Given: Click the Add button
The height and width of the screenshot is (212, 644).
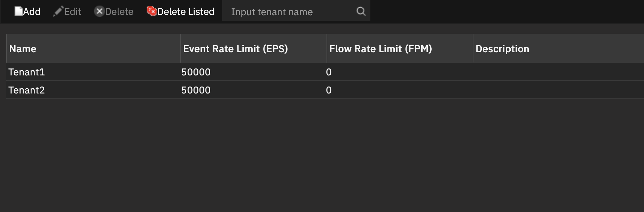Looking at the screenshot, I should click(28, 11).
